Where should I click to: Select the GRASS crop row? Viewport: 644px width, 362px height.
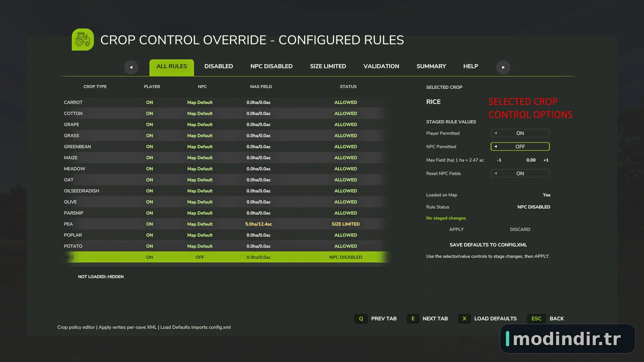(x=225, y=136)
